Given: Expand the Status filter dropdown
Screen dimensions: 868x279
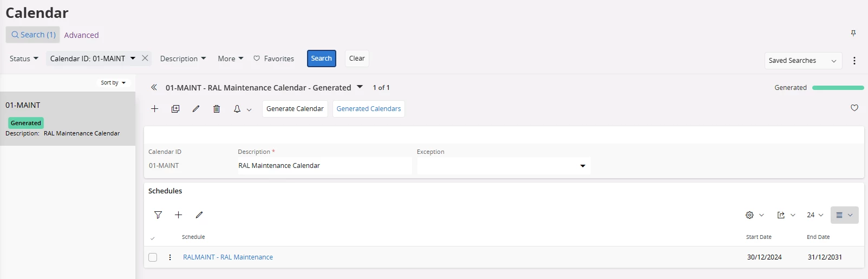Looking at the screenshot, I should 24,59.
